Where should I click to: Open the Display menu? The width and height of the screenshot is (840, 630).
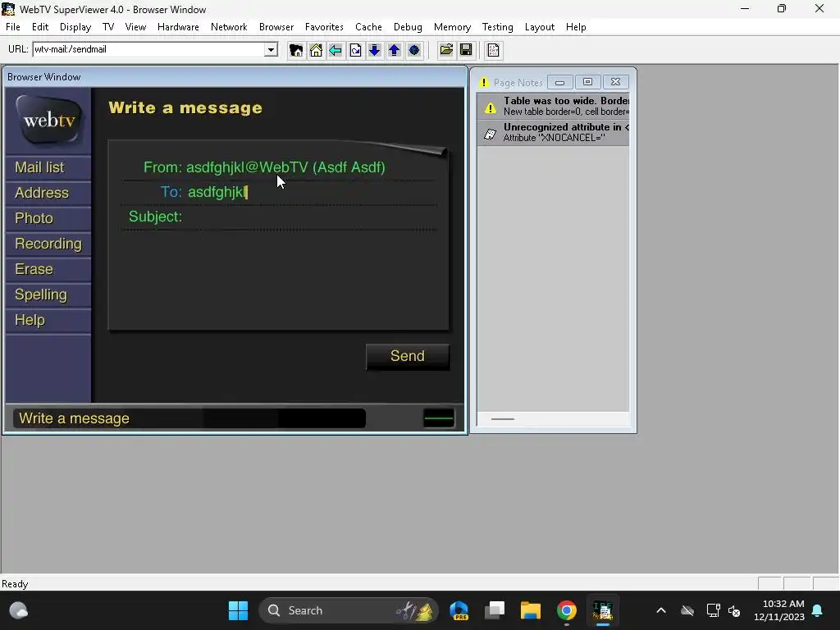tap(75, 27)
